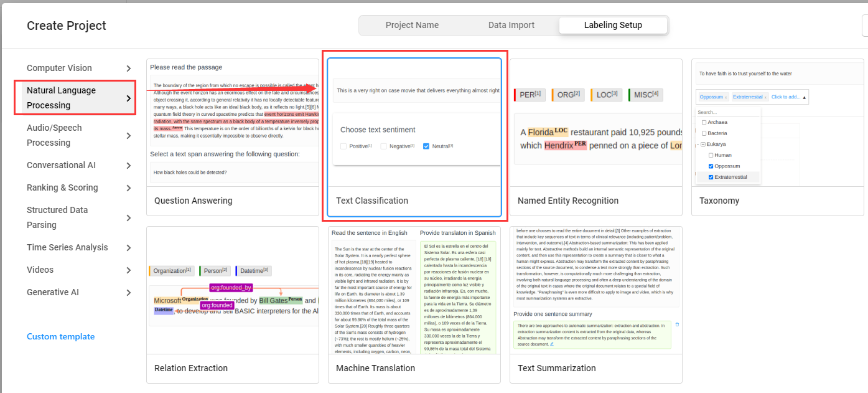Switch to the Data Import tab

click(511, 26)
